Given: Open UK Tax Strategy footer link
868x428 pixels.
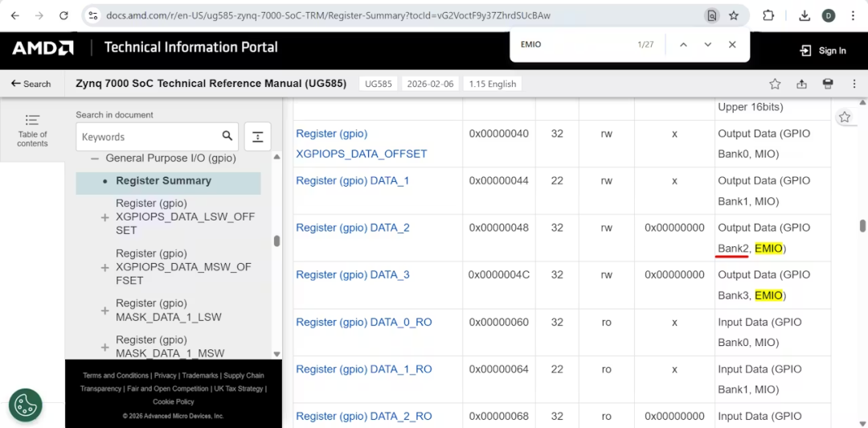Looking at the screenshot, I should pos(238,389).
